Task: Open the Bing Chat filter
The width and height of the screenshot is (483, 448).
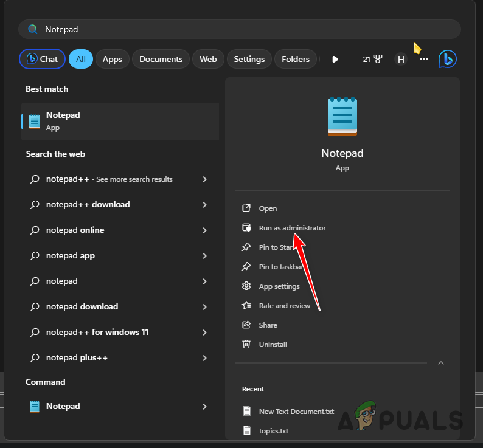Action: coord(42,59)
